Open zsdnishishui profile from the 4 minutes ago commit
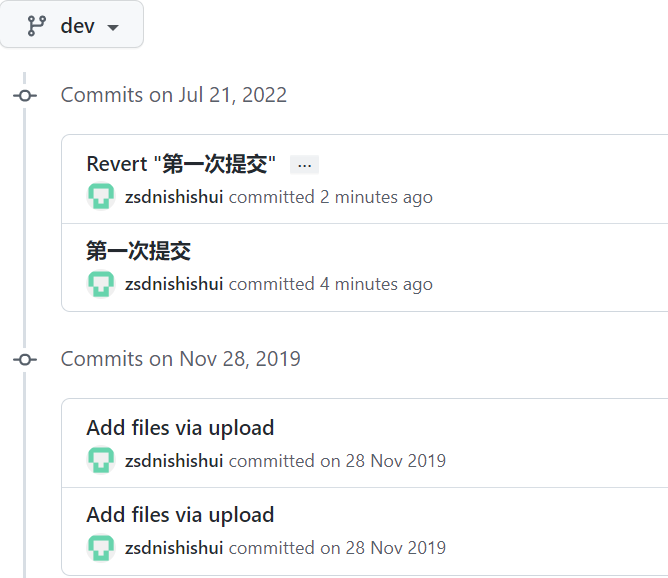The height and width of the screenshot is (578, 668). pos(174,284)
